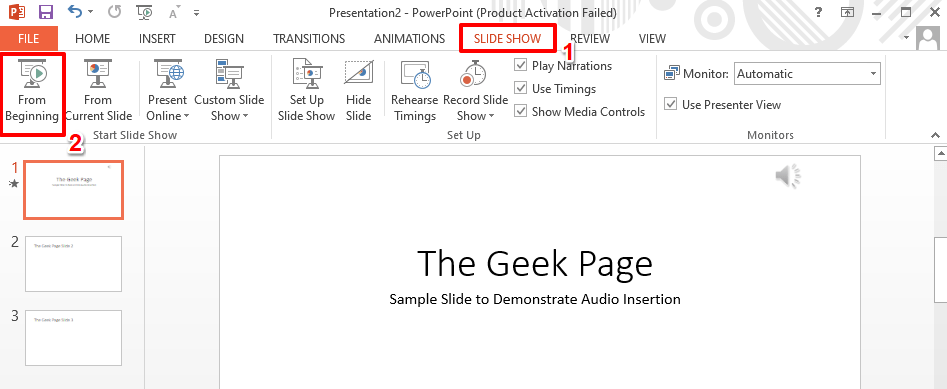The height and width of the screenshot is (389, 947).
Task: Click Start From Beginning quick access icon
Action: (144, 11)
